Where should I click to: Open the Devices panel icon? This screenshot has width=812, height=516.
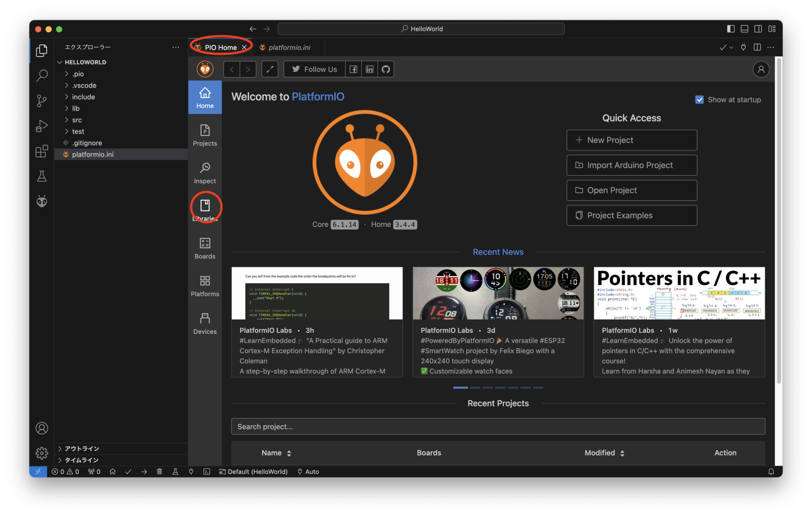click(x=205, y=321)
